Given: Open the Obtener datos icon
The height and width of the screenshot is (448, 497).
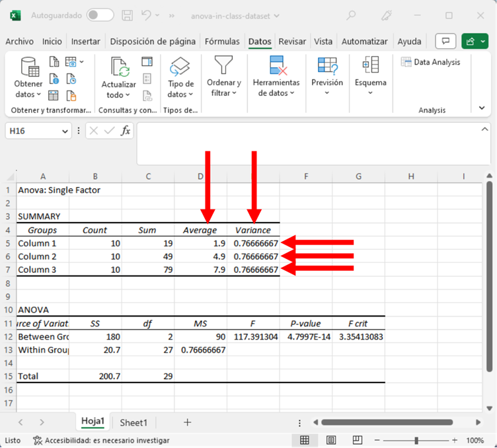Looking at the screenshot, I should coord(29,67).
